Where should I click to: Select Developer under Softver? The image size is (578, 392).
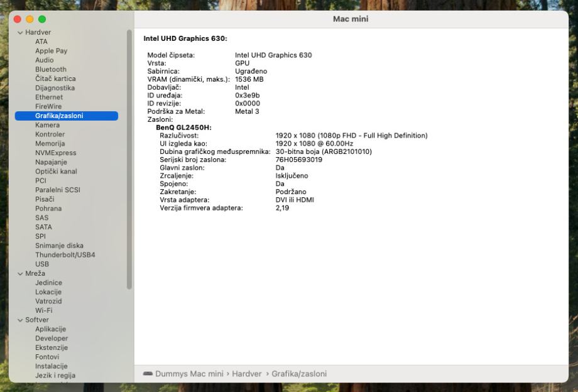(x=52, y=338)
